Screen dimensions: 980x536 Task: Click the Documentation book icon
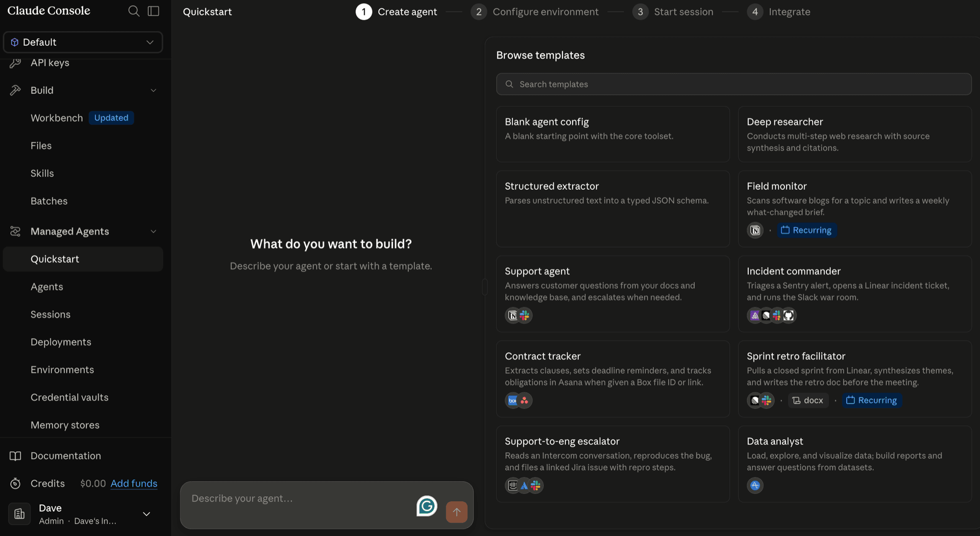(x=15, y=456)
